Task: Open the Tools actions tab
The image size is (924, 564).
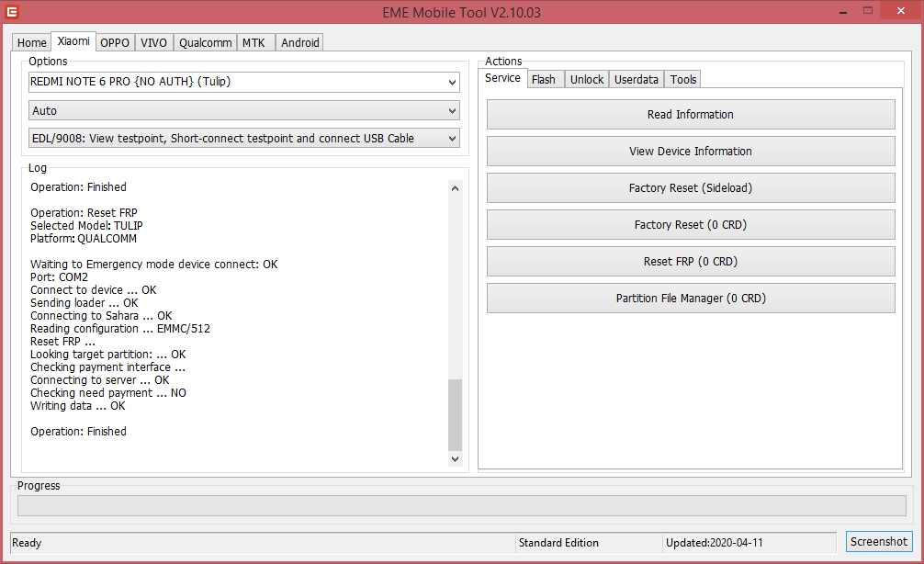Action: tap(683, 79)
